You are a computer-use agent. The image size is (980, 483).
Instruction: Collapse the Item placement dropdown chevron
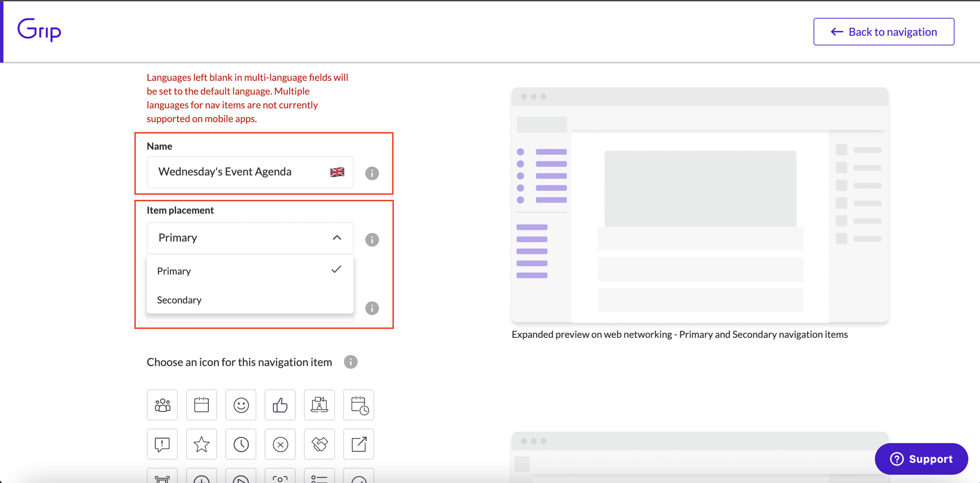point(337,238)
